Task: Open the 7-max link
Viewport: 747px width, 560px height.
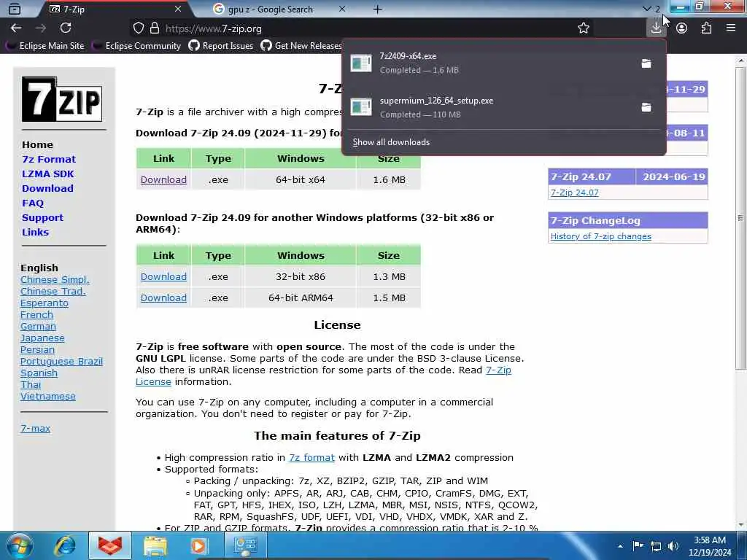Action: 35,428
